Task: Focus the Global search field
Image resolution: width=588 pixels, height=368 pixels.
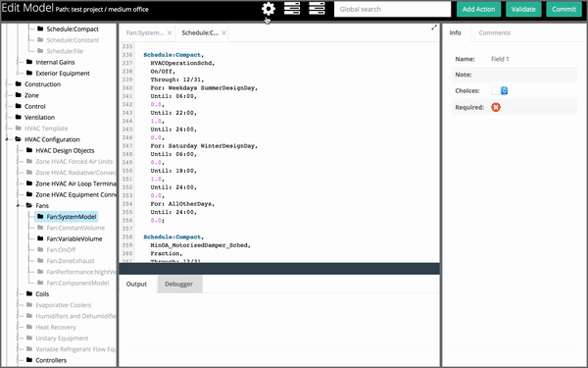Action: (392, 9)
